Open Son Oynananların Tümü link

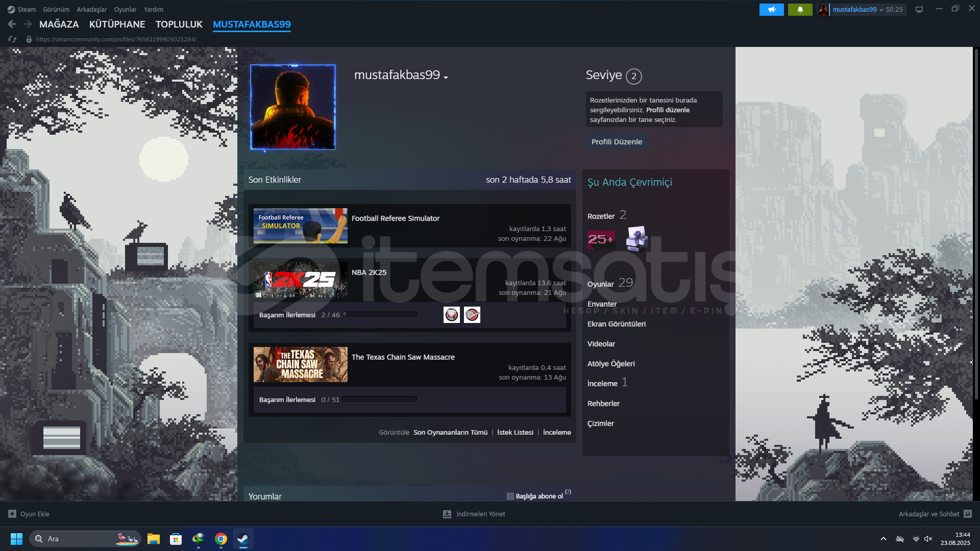[450, 432]
